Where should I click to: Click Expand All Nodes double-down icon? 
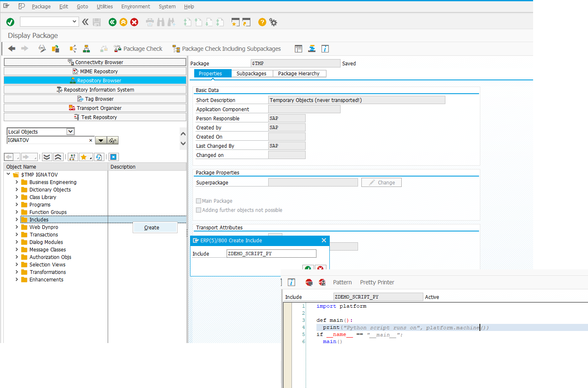[x=47, y=157]
